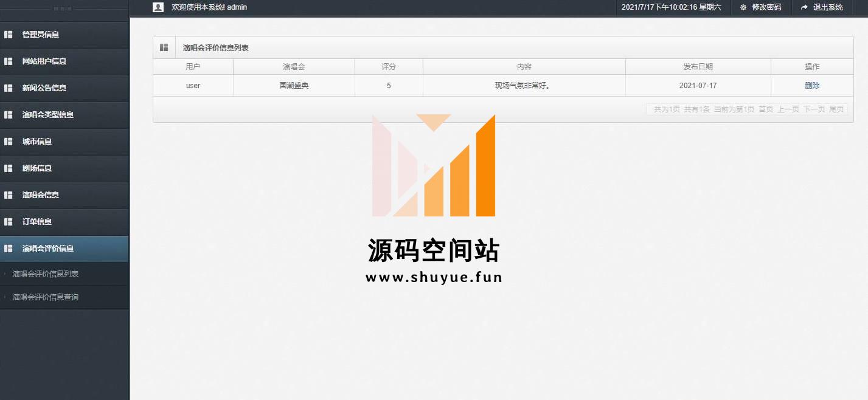This screenshot has width=868, height=400.
Task: Expand the 城市信息 menu
Action: coord(64,142)
